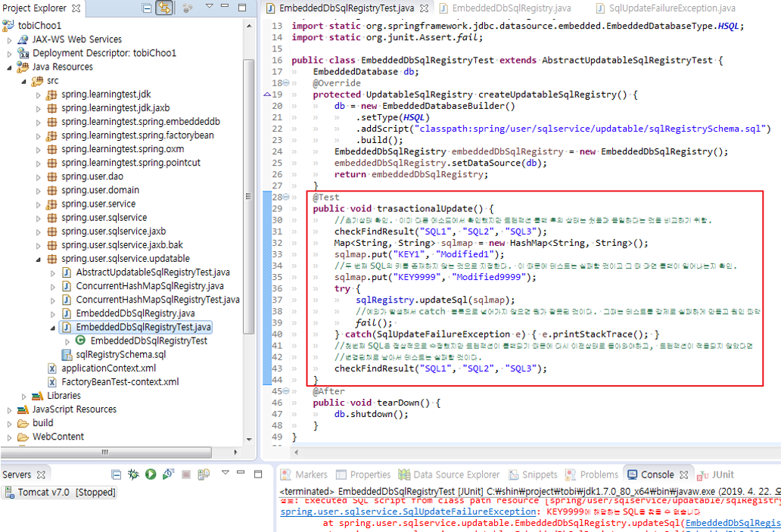Click spring.learningtest.jdk.jaxb package icon
This screenshot has width=781, height=532.
pos(51,108)
